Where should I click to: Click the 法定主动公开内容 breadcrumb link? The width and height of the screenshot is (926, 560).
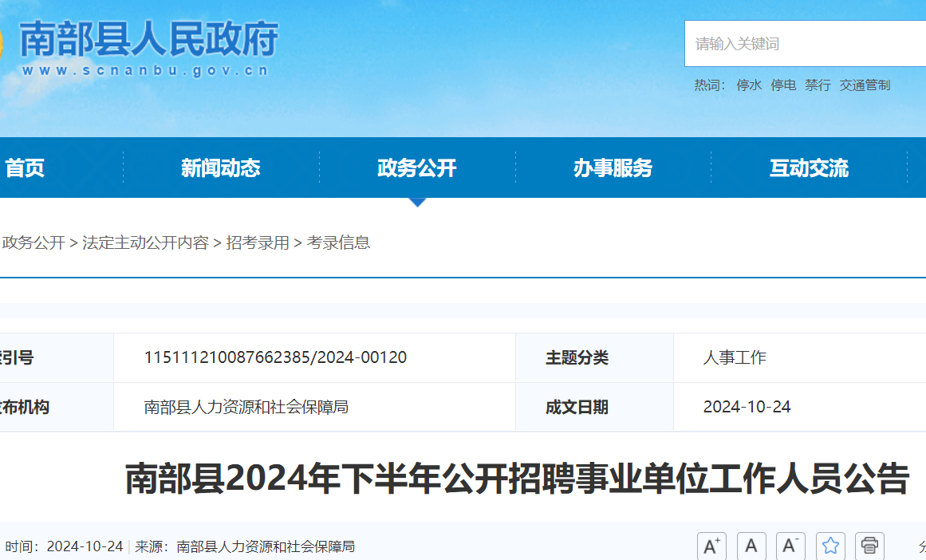(145, 243)
